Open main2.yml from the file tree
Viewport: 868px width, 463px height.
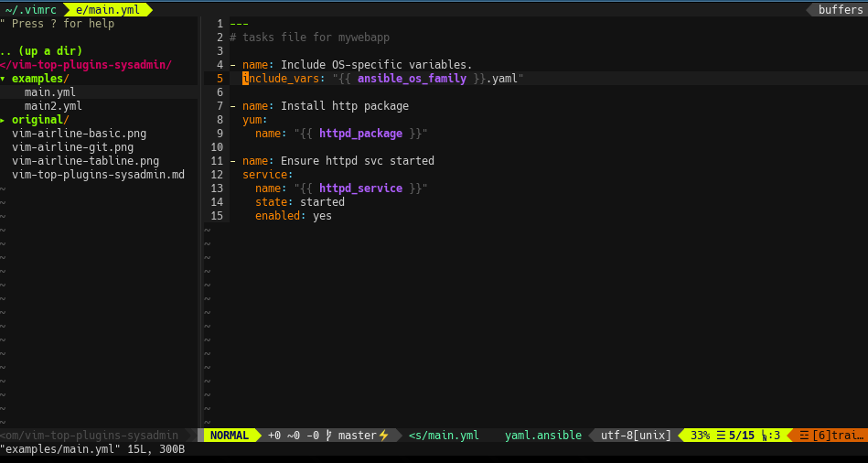[x=53, y=106]
